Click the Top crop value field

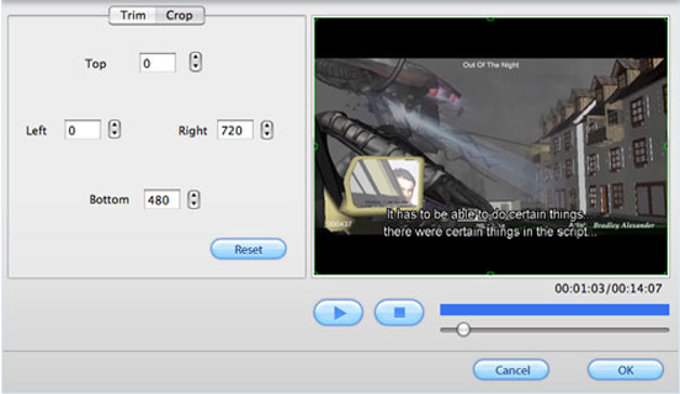[x=157, y=63]
